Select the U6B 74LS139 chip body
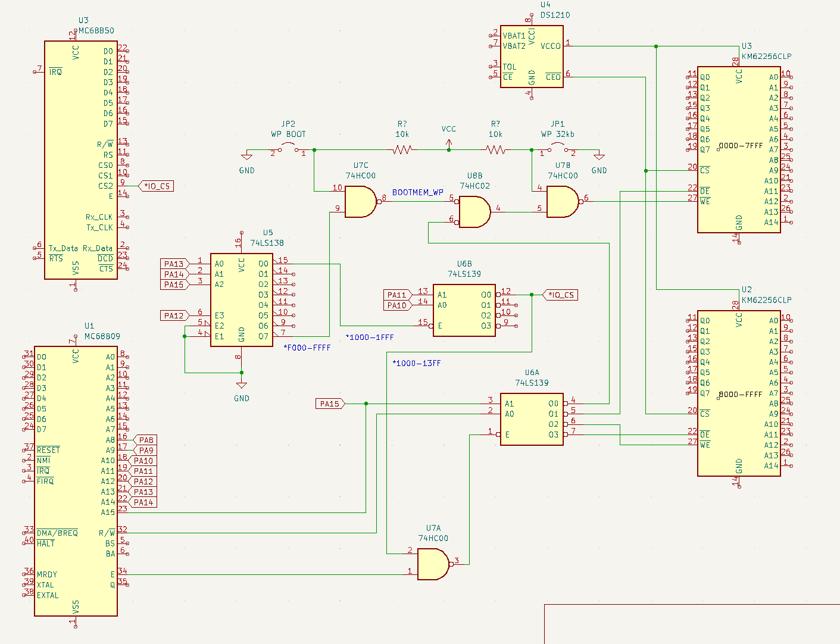 (464, 310)
